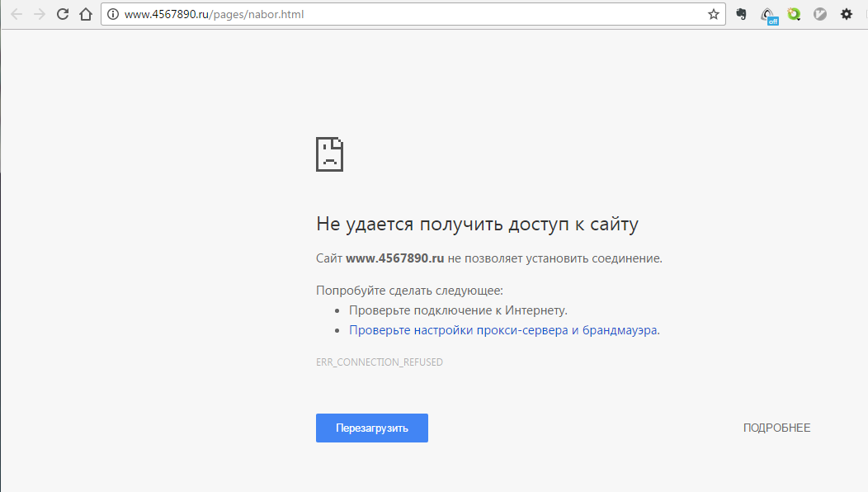This screenshot has height=492, width=868.
Task: Open the gear settings extension icon
Action: 847,14
